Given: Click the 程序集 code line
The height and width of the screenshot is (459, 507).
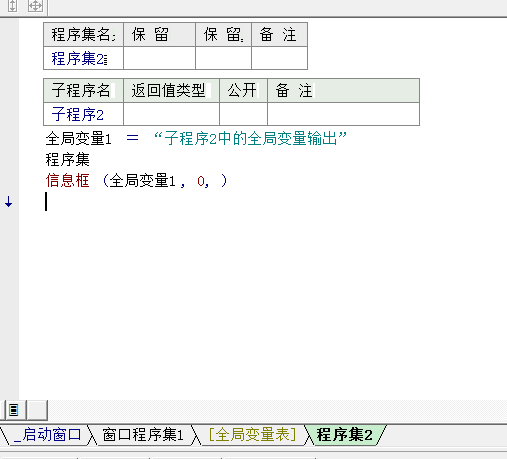Looking at the screenshot, I should pyautogui.click(x=68, y=159).
